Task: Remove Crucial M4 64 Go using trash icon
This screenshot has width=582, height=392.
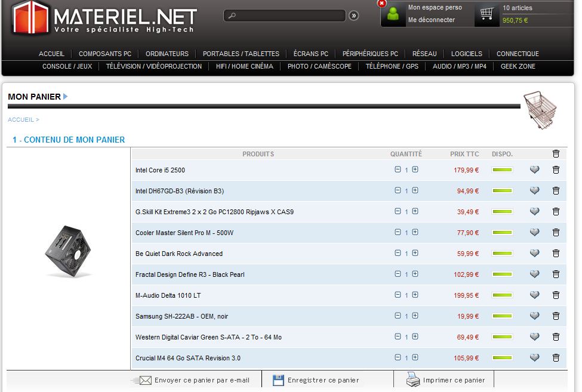Action: (556, 358)
